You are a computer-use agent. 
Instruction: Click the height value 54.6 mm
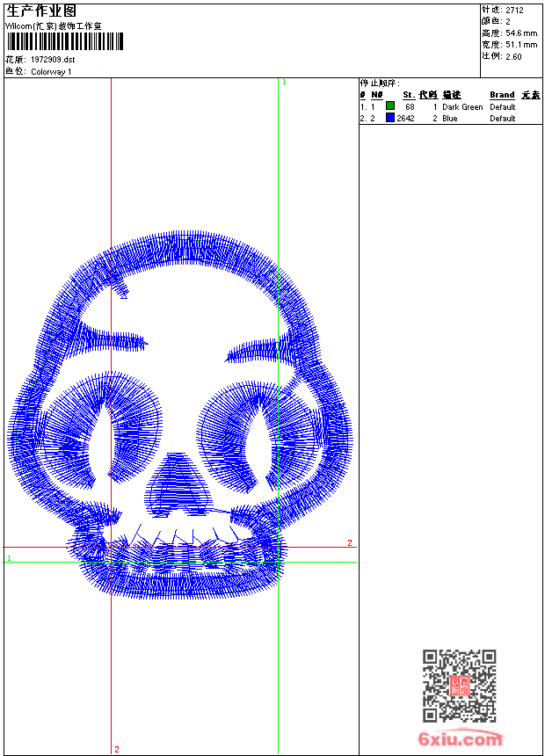pyautogui.click(x=521, y=33)
